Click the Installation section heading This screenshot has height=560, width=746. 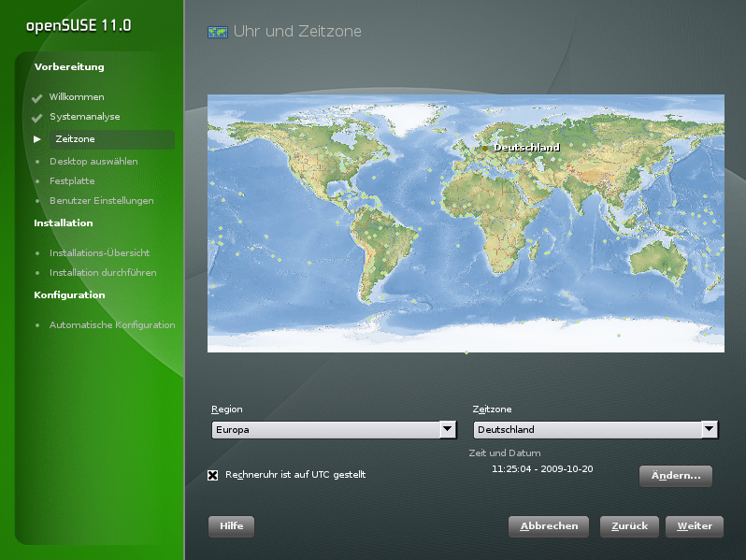click(x=64, y=223)
